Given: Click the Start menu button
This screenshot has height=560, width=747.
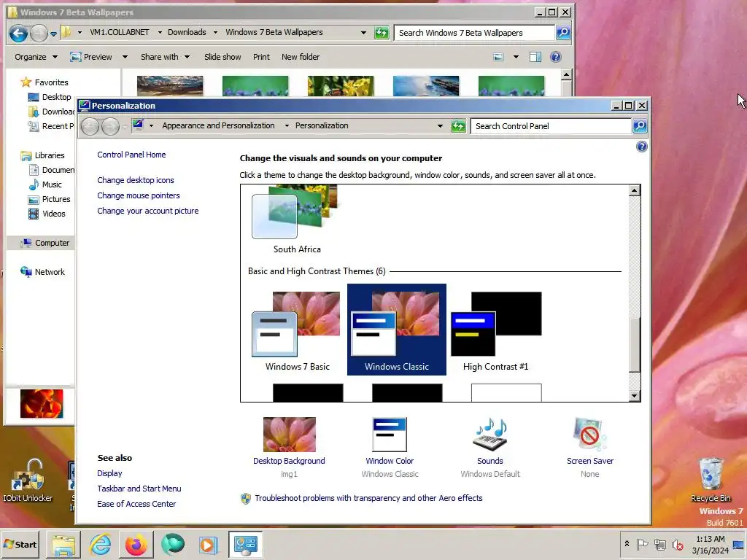Looking at the screenshot, I should click(20, 544).
